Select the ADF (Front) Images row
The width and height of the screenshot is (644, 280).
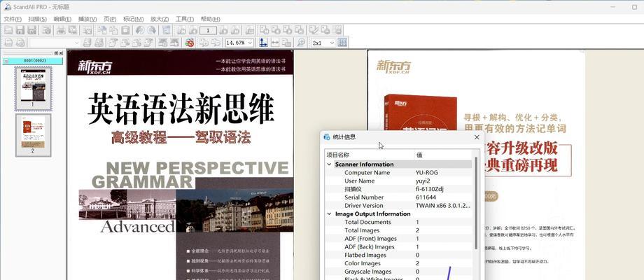(x=398, y=239)
